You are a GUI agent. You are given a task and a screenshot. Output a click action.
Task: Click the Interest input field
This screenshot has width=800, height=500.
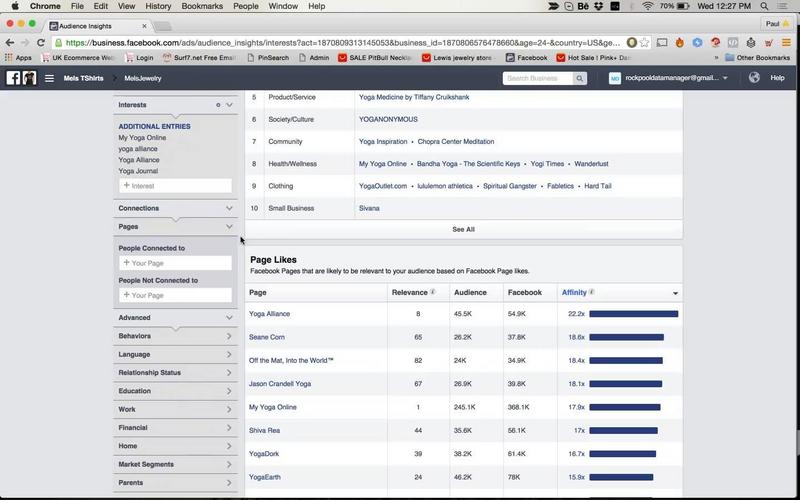[176, 186]
